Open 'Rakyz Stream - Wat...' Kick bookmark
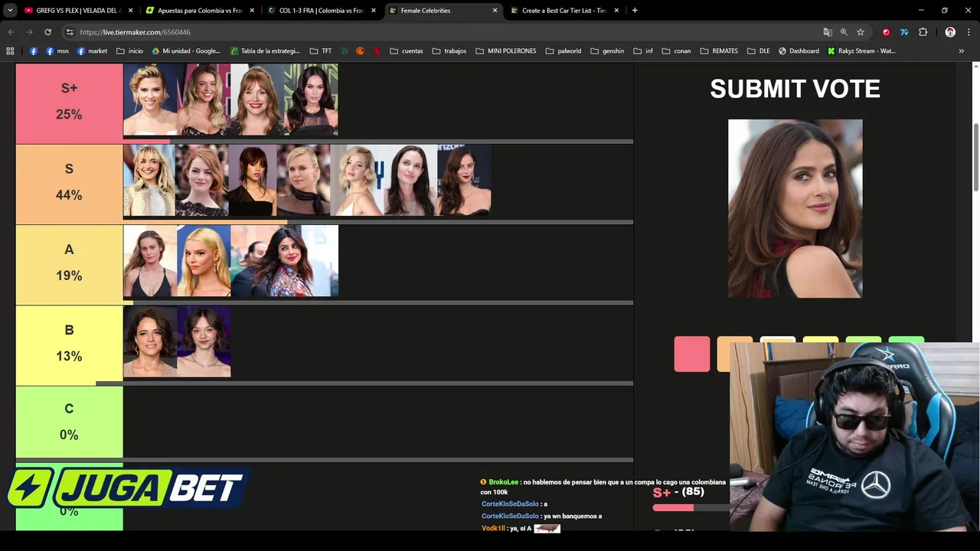This screenshot has height=551, width=980. pos(861,51)
